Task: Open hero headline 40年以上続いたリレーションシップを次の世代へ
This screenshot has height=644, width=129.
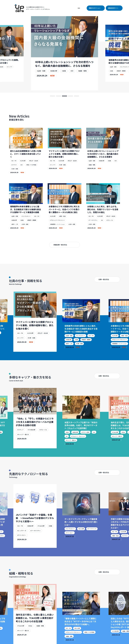Action: (64, 64)
